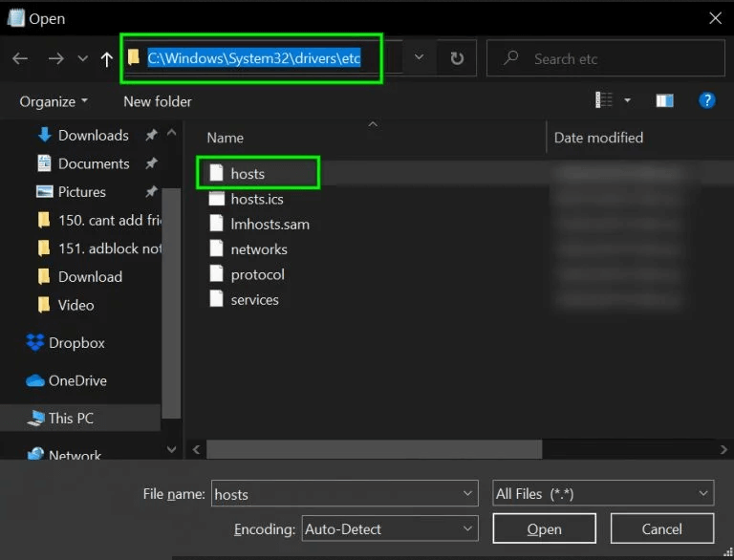
Task: Click the protocol file icon
Action: coord(216,273)
